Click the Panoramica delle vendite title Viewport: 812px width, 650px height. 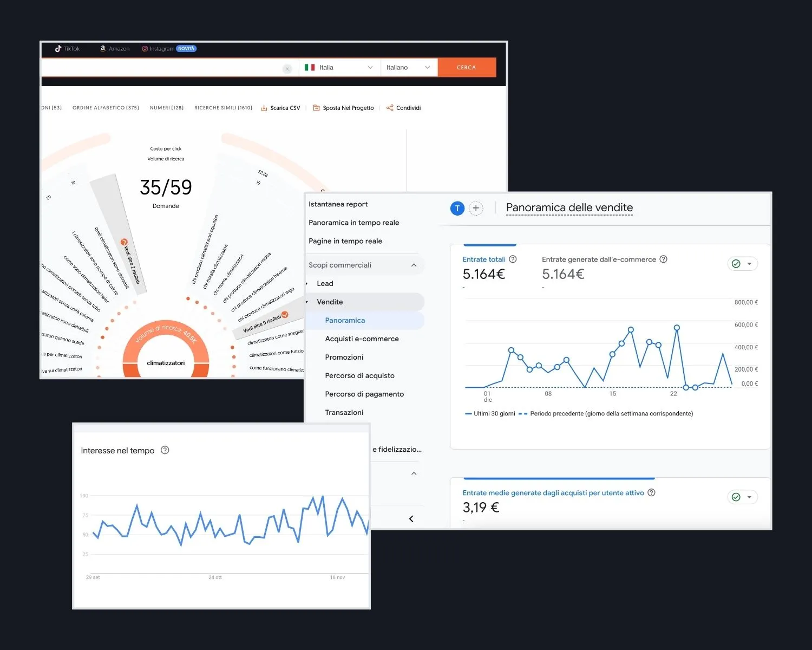(x=569, y=207)
